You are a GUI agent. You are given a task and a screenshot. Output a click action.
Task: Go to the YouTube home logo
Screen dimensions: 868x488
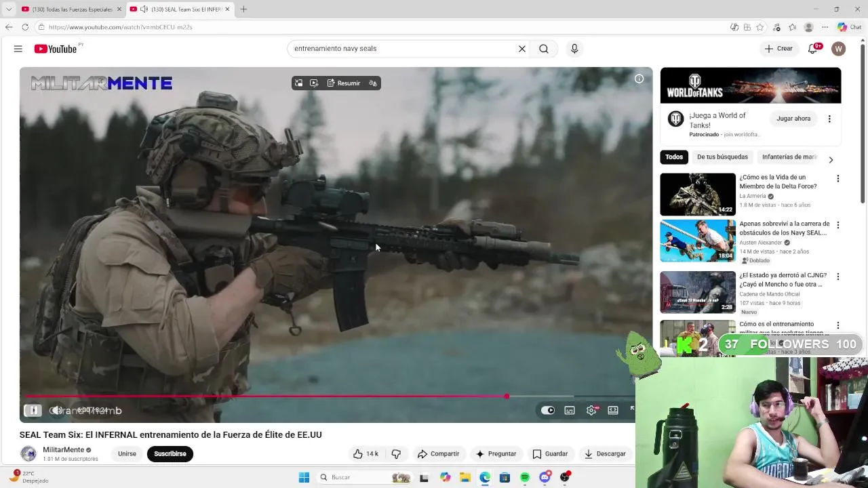click(x=56, y=49)
